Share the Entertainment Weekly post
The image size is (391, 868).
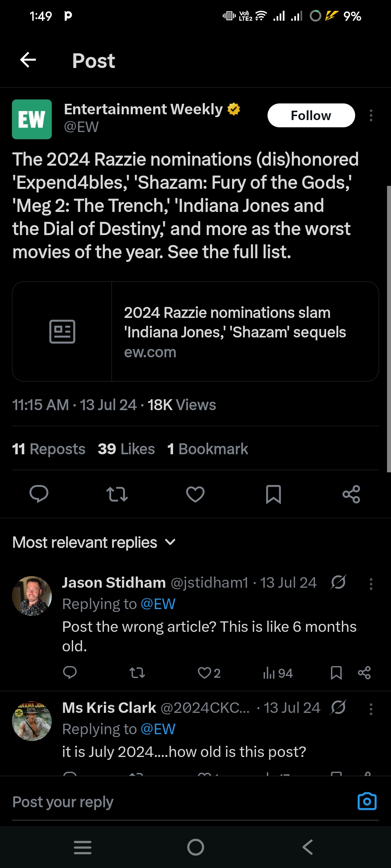point(351,494)
